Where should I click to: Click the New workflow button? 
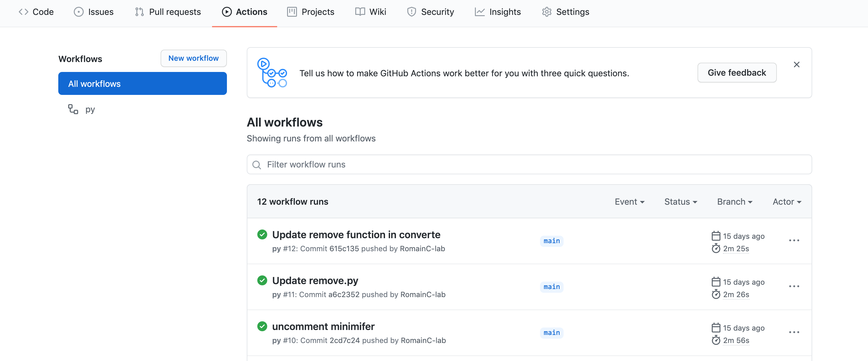click(193, 58)
